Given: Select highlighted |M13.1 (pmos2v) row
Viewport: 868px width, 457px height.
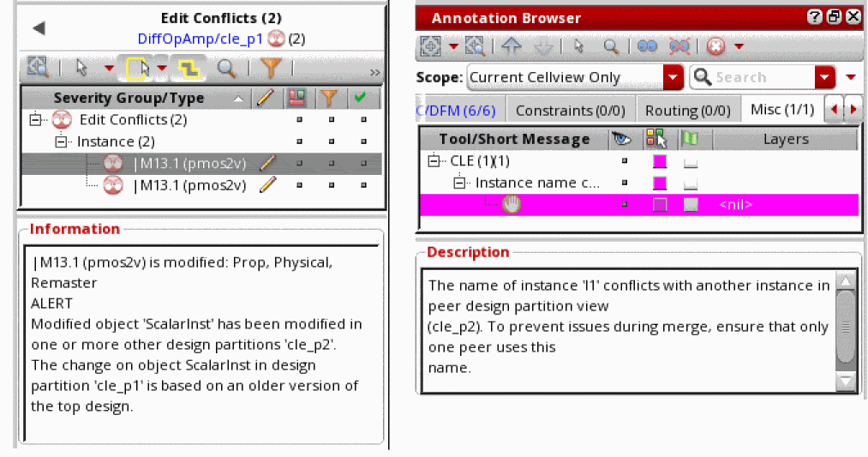Looking at the screenshot, I should pos(201,164).
